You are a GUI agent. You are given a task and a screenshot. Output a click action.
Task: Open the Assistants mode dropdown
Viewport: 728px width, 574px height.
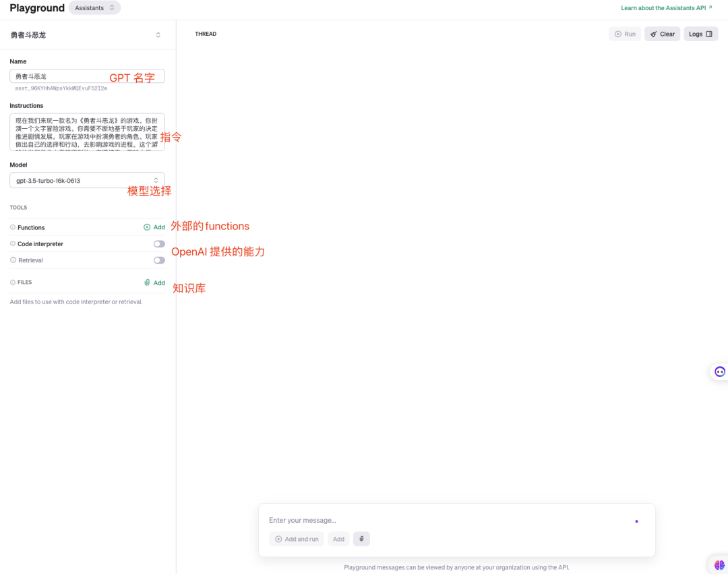point(94,8)
